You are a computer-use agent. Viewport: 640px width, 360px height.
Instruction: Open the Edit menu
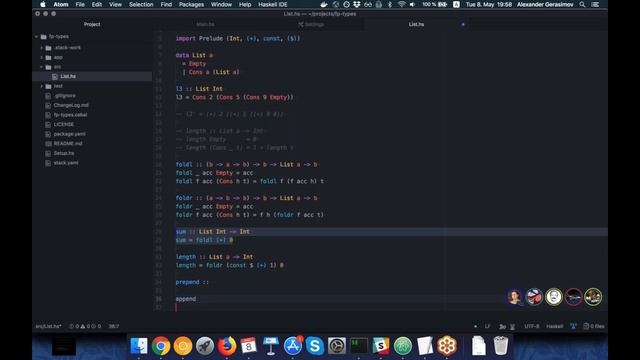(97, 4)
